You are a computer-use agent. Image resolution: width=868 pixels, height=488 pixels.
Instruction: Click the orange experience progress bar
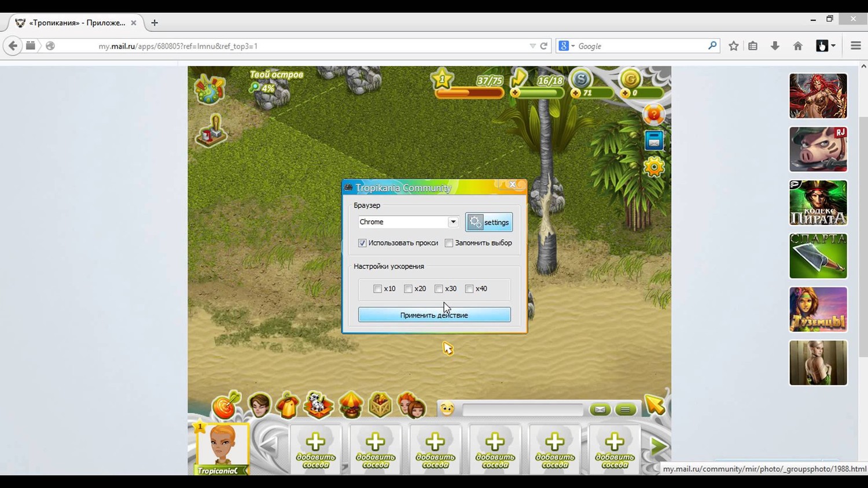coord(469,93)
